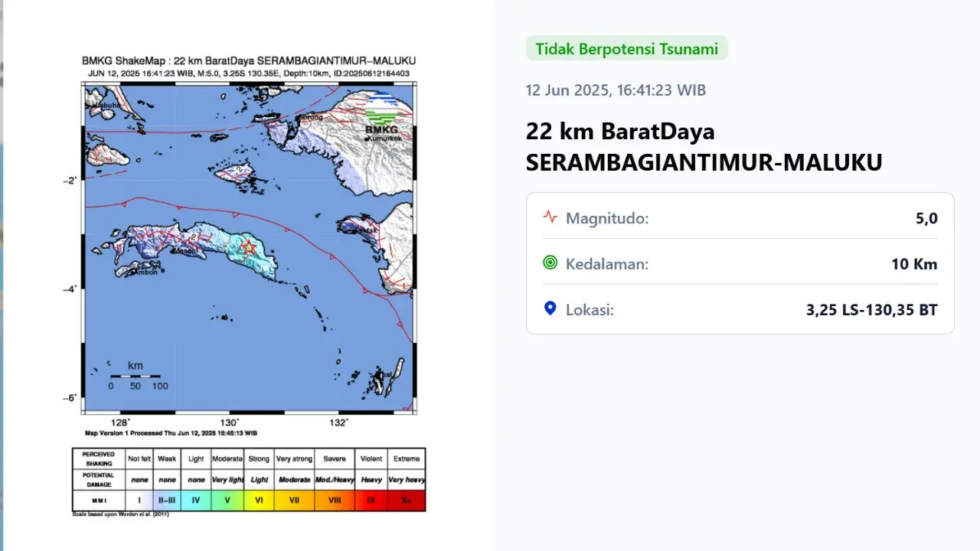
Task: Click the Map Version 1 Processed text
Action: click(171, 432)
